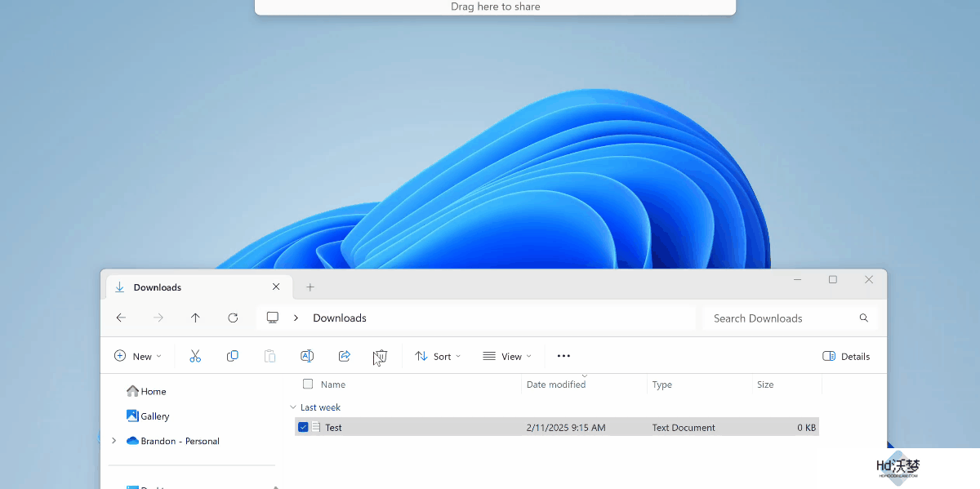Go back with the left arrow
980x489 pixels.
point(121,318)
